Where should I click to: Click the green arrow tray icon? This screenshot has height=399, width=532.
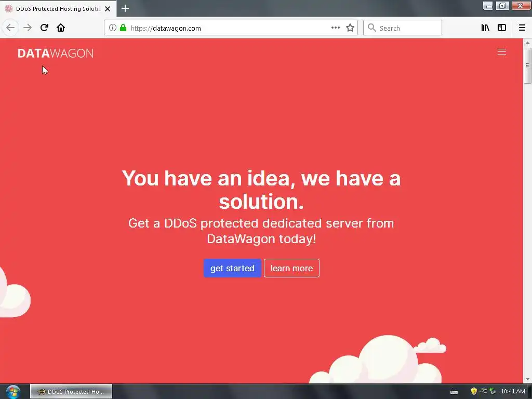pyautogui.click(x=493, y=391)
